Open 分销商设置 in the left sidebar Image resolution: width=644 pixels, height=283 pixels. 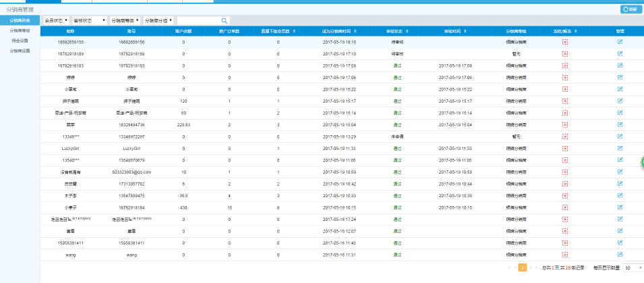click(20, 51)
